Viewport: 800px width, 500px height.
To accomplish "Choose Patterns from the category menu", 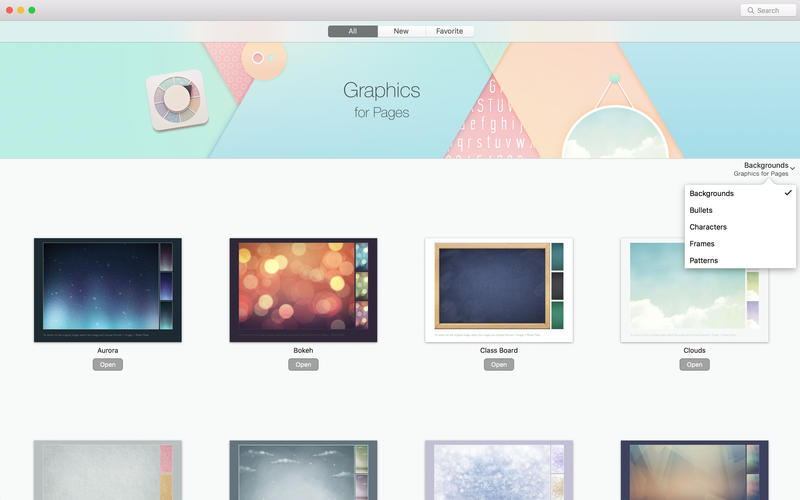I will coord(740,260).
